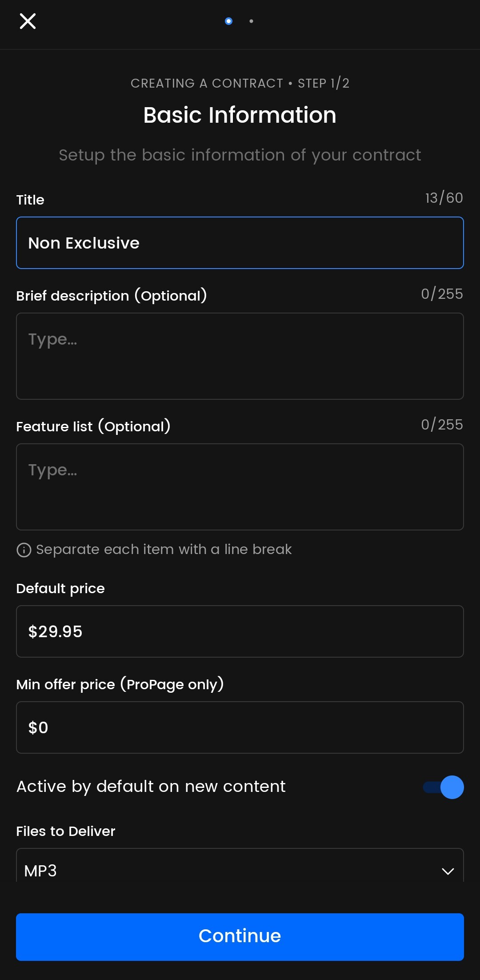This screenshot has width=480, height=980.
Task: Close the contract creation screen
Action: tap(28, 21)
